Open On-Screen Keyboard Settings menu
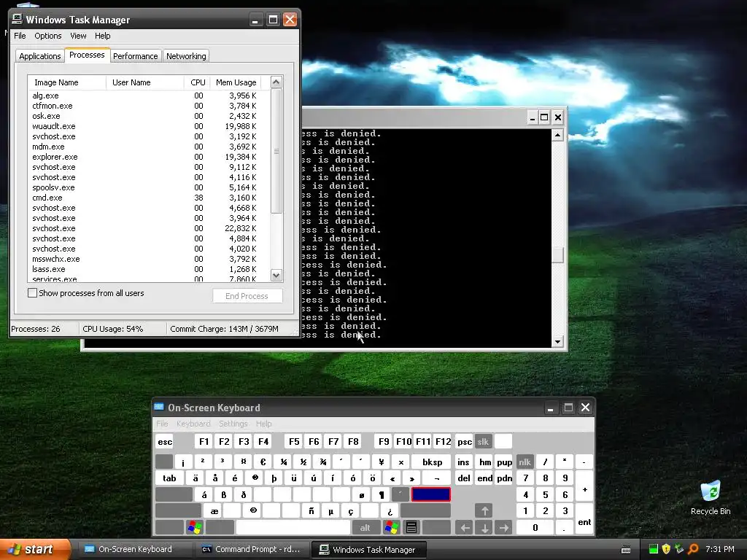 233,424
